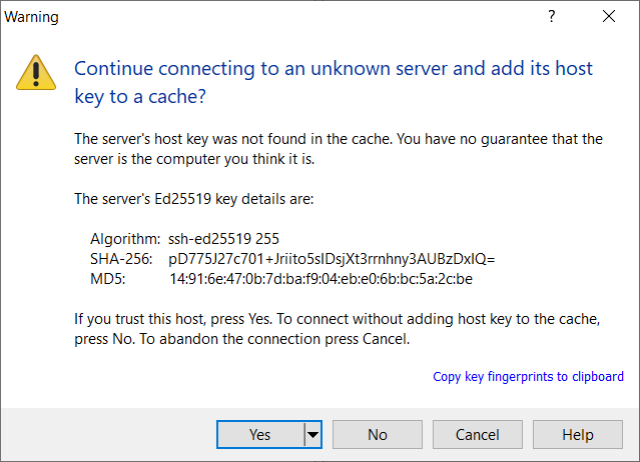The height and width of the screenshot is (462, 640).
Task: Click the ssh-ed25519 255 algorithm value
Action: click(x=224, y=239)
